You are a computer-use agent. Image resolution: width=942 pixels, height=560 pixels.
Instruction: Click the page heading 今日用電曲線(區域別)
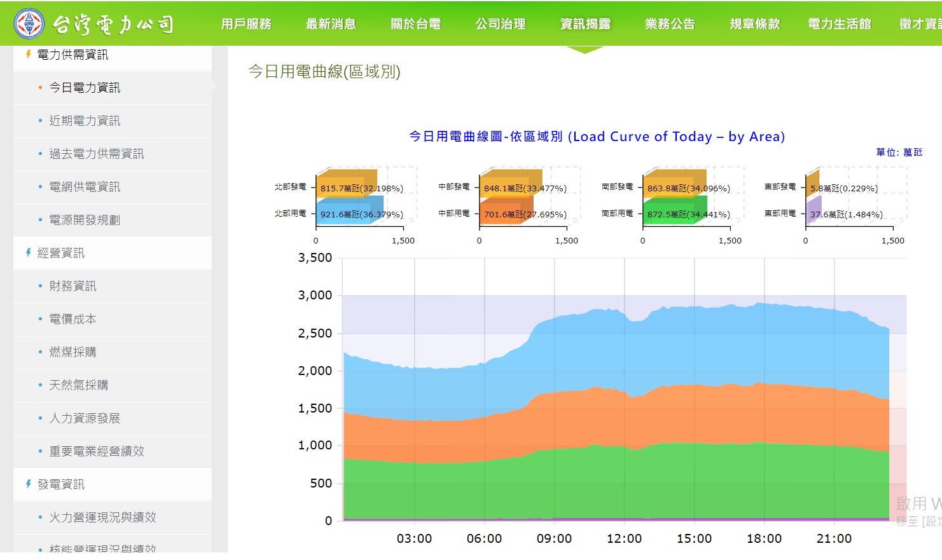pos(324,72)
